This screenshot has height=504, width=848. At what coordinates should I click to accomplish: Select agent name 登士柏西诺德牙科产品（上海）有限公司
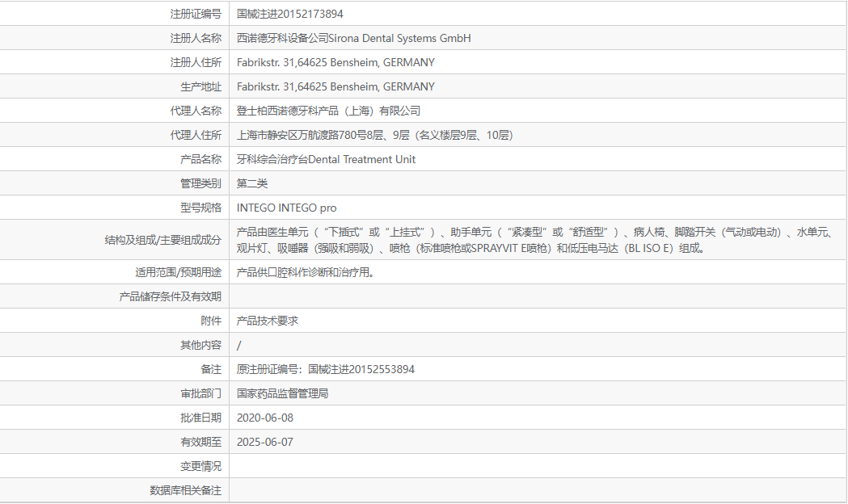(328, 111)
